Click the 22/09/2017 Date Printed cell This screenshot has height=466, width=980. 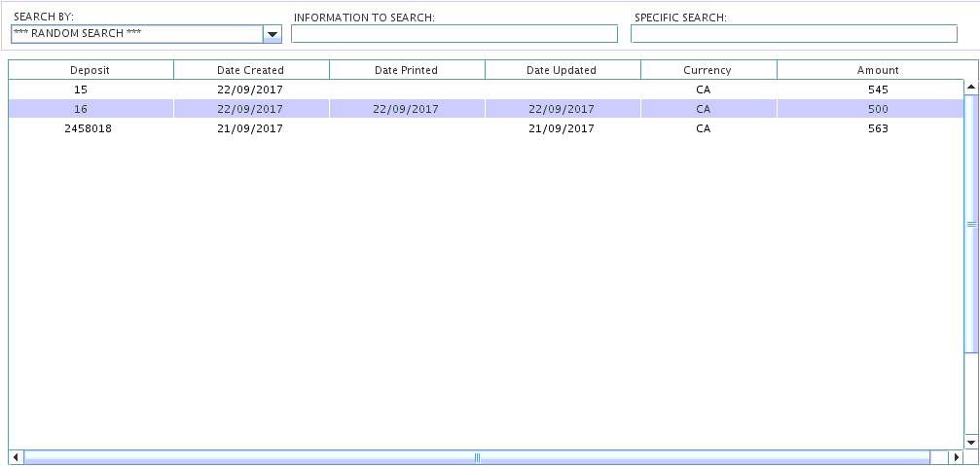click(x=407, y=109)
